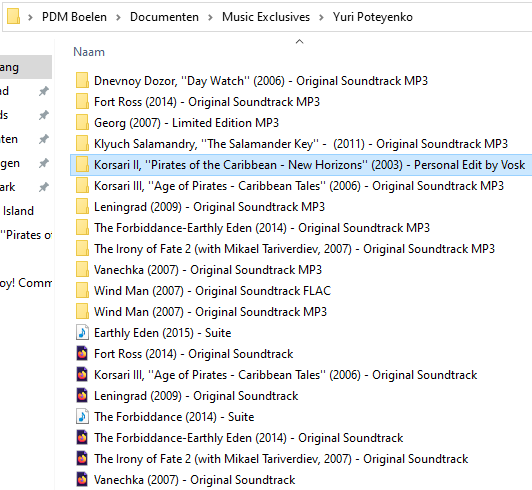
Task: Click Earthly Eden (2015) Suite audio icon
Action: pyautogui.click(x=82, y=333)
